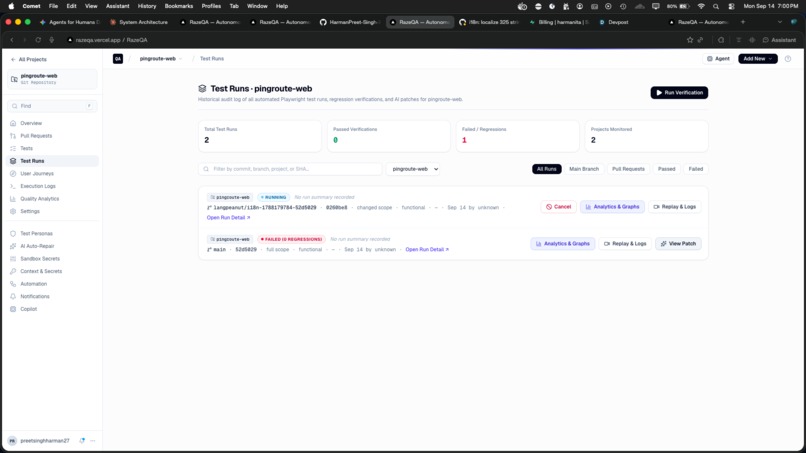Image resolution: width=806 pixels, height=453 pixels.
Task: Click the Failed / Regressions stat card
Action: (517, 136)
